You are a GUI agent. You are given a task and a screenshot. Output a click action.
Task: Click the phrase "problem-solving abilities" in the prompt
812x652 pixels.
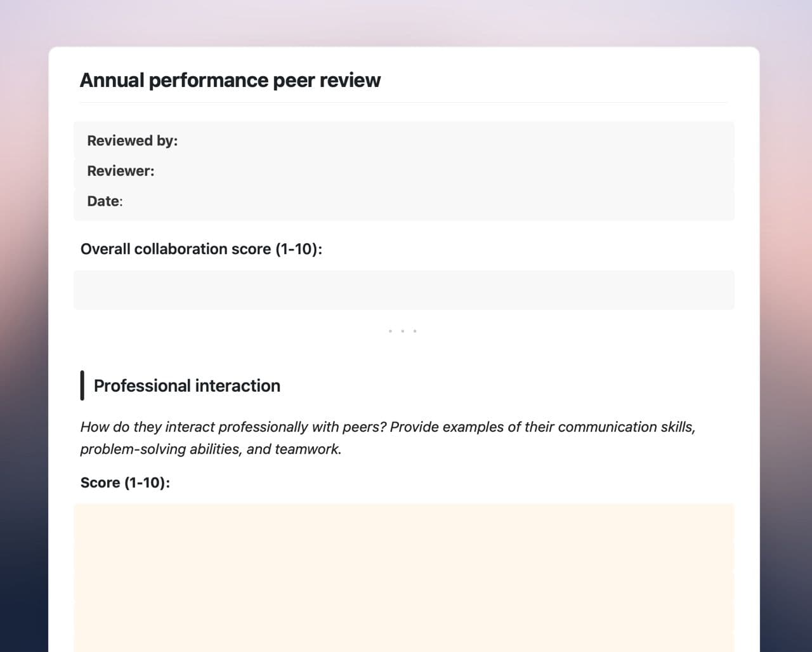(160, 449)
